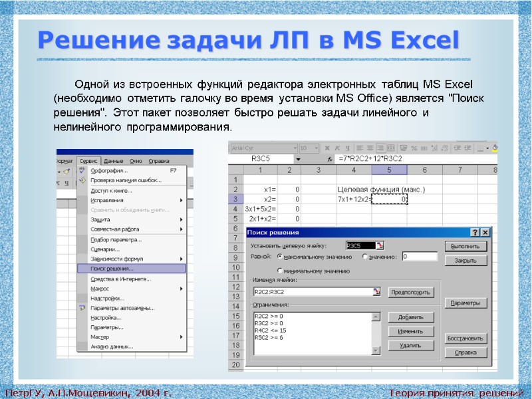Open the name box R3C5 dropdown arrow
532x399 pixels.
coord(298,159)
